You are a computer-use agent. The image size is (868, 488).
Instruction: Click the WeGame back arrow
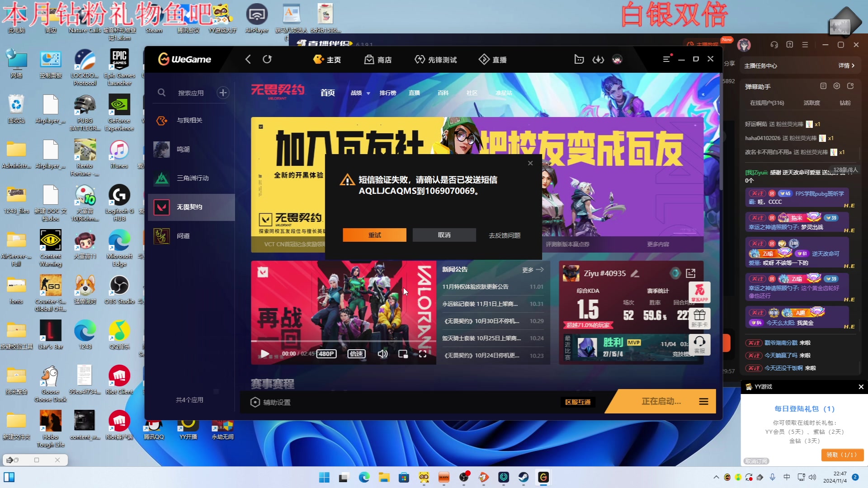coord(248,59)
